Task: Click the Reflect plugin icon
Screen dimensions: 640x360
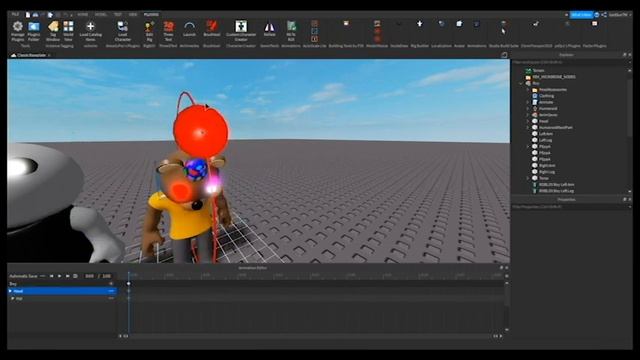Action: (269, 27)
